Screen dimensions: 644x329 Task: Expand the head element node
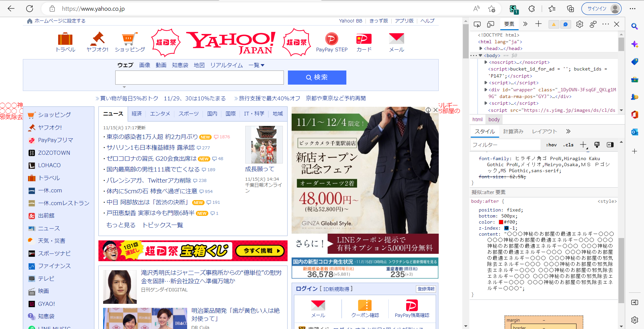481,49
